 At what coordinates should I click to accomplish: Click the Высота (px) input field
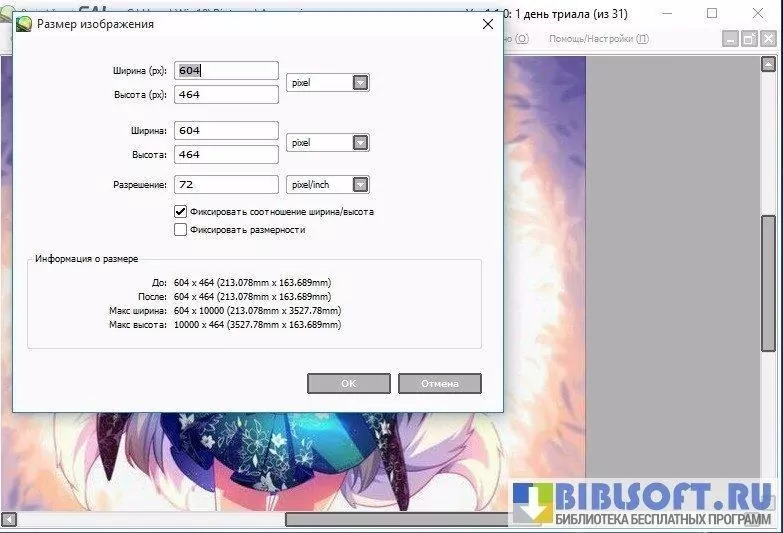tap(226, 94)
